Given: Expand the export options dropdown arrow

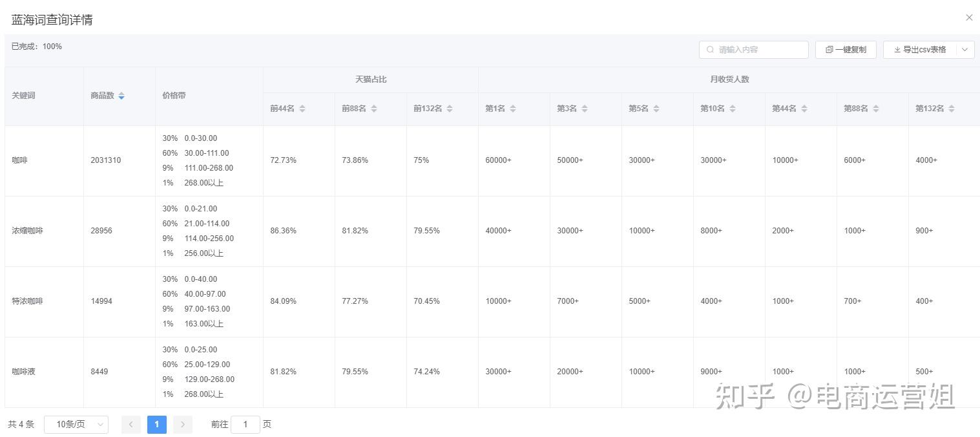Looking at the screenshot, I should (x=965, y=50).
